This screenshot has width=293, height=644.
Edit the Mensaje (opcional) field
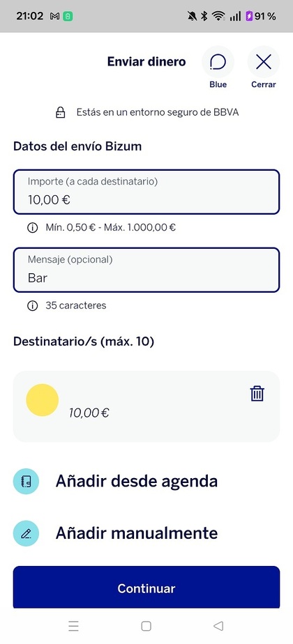tap(146, 270)
